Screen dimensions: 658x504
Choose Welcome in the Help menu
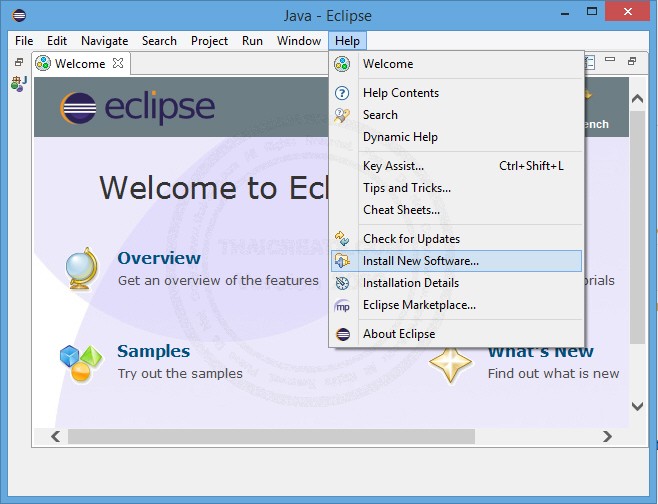pos(456,64)
